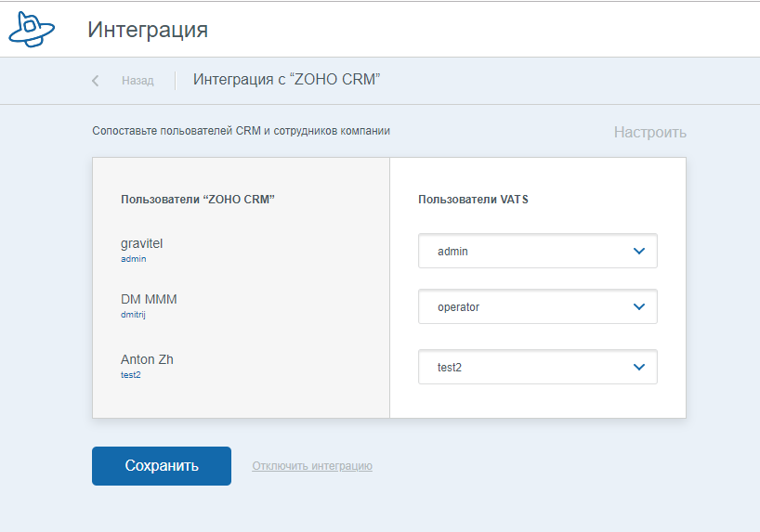Open the test2 user dropdown
The image size is (760, 532).
pyautogui.click(x=538, y=367)
